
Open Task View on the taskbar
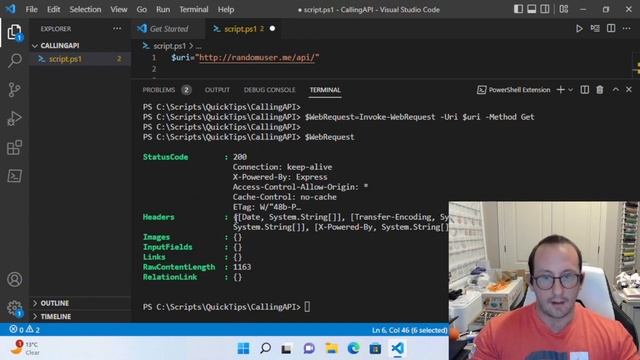click(x=287, y=349)
